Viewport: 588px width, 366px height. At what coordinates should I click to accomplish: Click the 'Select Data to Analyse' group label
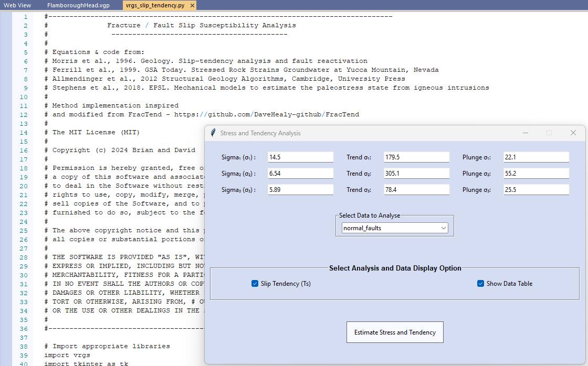coord(370,216)
